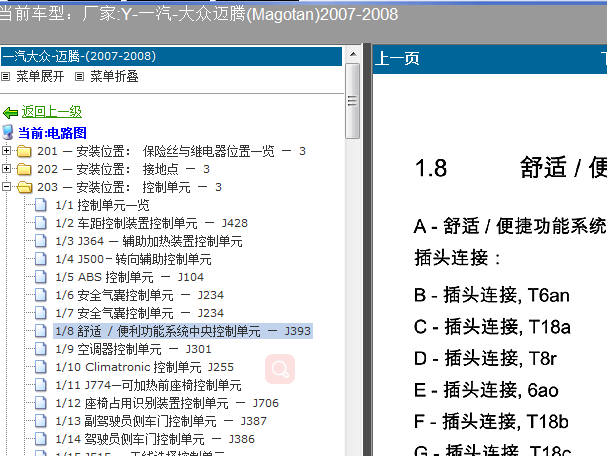Click the text E - 插头连接, 6ao
Image resolution: width=607 pixels, height=456 pixels.
(486, 390)
